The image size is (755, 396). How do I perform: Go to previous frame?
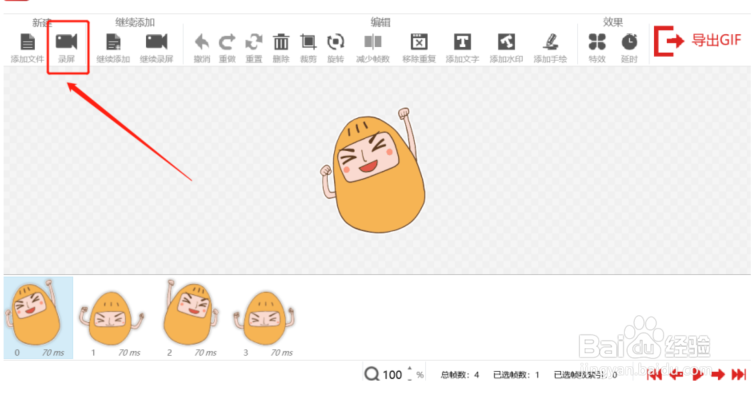677,374
